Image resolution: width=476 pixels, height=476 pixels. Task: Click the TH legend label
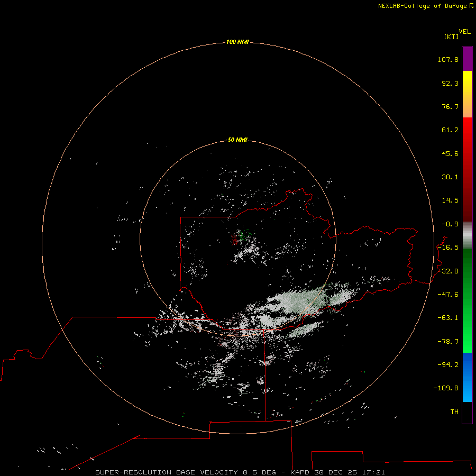coord(454,412)
